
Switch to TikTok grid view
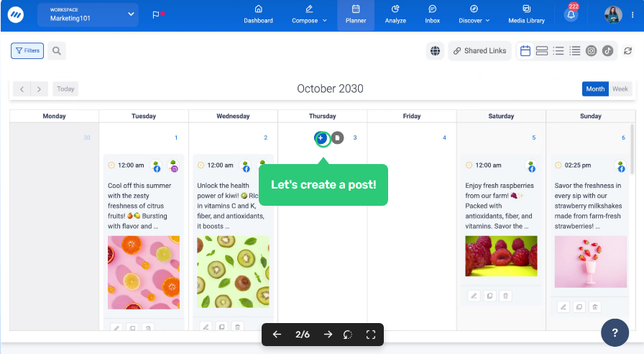click(x=608, y=50)
